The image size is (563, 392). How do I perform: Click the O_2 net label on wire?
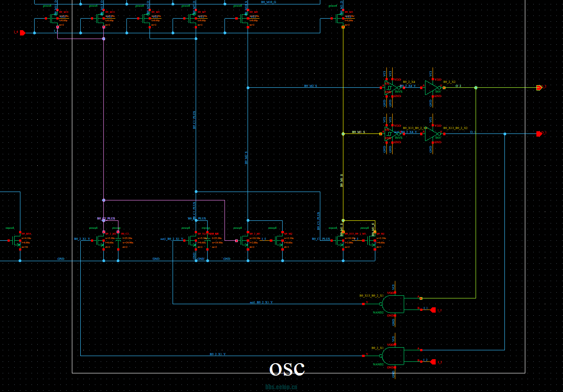coord(458,86)
